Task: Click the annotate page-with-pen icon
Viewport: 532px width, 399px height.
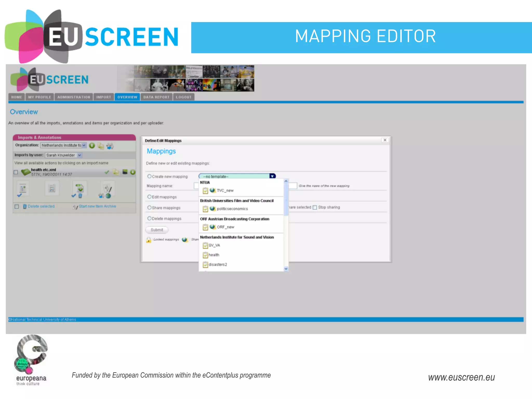Action: (x=108, y=188)
